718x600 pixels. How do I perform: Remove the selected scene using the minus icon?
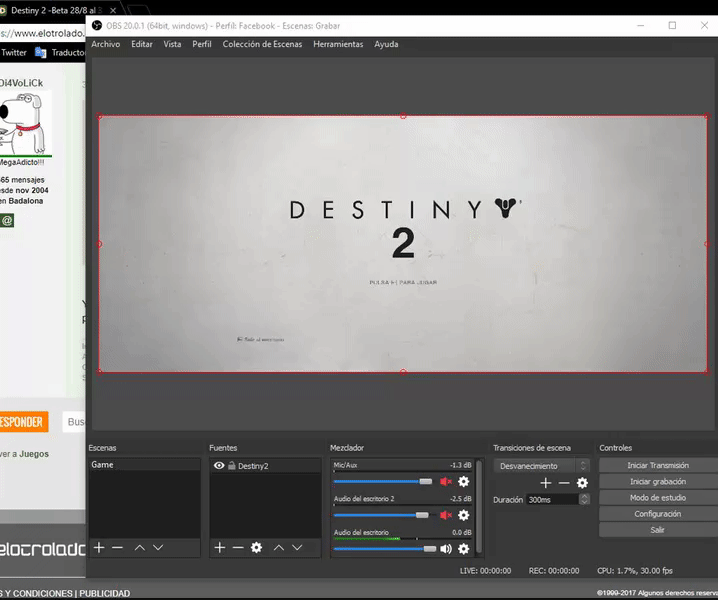[117, 548]
